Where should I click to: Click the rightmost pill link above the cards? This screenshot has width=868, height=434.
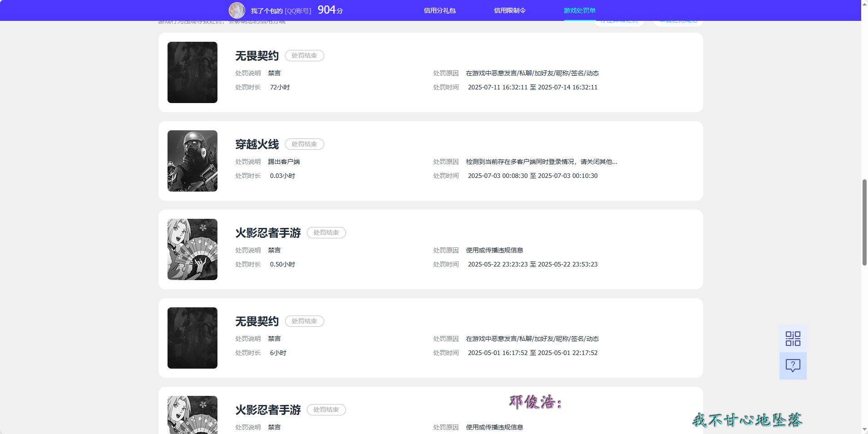[677, 20]
